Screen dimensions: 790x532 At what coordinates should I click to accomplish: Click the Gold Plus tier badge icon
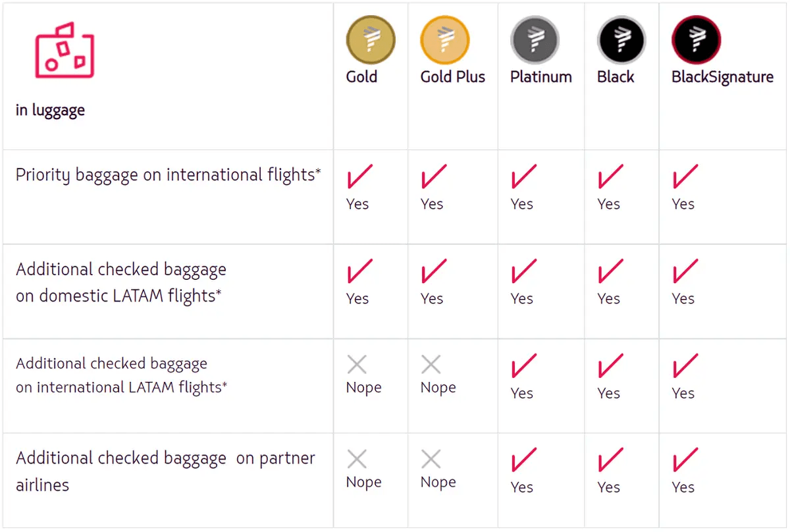click(444, 40)
